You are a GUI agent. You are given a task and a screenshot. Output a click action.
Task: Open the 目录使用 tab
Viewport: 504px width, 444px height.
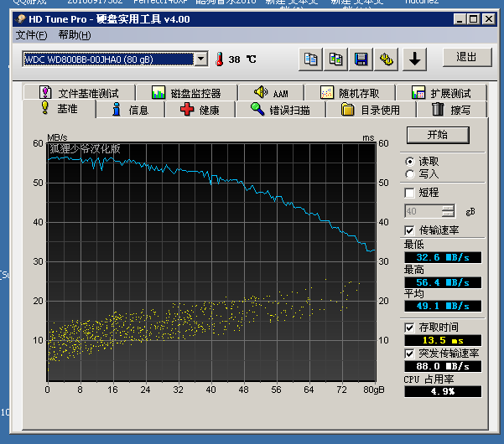(x=371, y=110)
